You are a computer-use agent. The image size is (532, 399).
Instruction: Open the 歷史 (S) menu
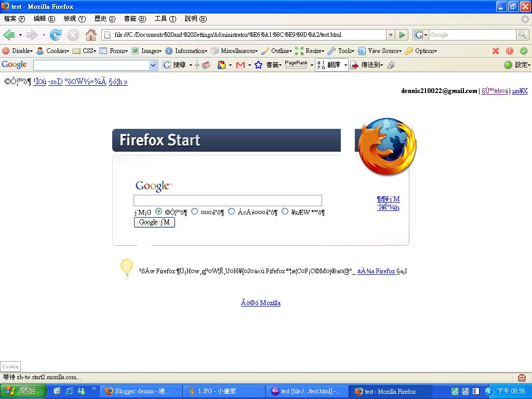[105, 19]
